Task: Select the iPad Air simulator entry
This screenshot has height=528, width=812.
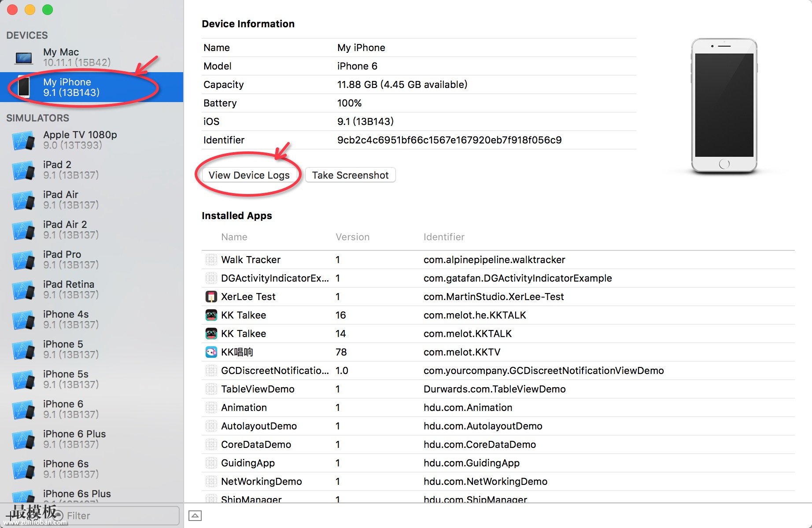Action: 92,200
